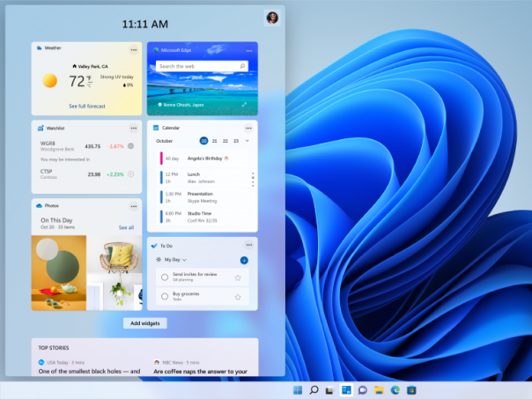Star the Send invites for review task
The image size is (532, 399).
238,277
